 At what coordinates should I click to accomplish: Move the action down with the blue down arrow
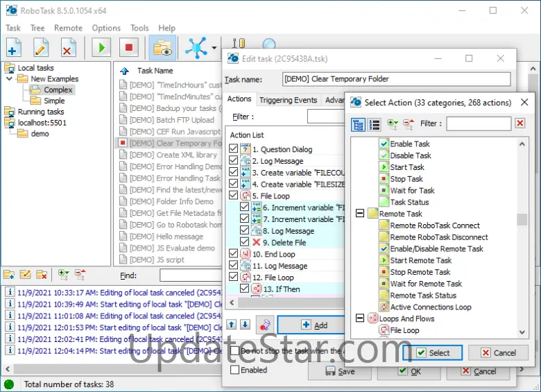pos(246,325)
